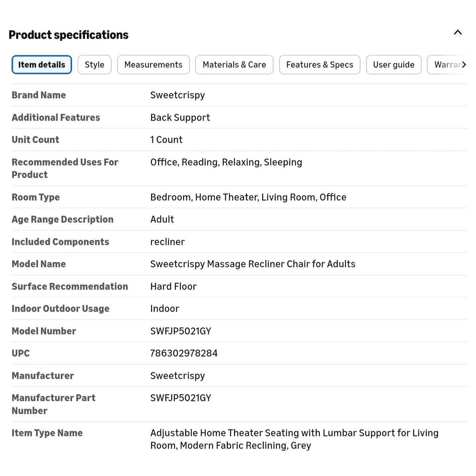Click the right arrow to show more tabs
The height and width of the screenshot is (476, 476).
pyautogui.click(x=463, y=65)
